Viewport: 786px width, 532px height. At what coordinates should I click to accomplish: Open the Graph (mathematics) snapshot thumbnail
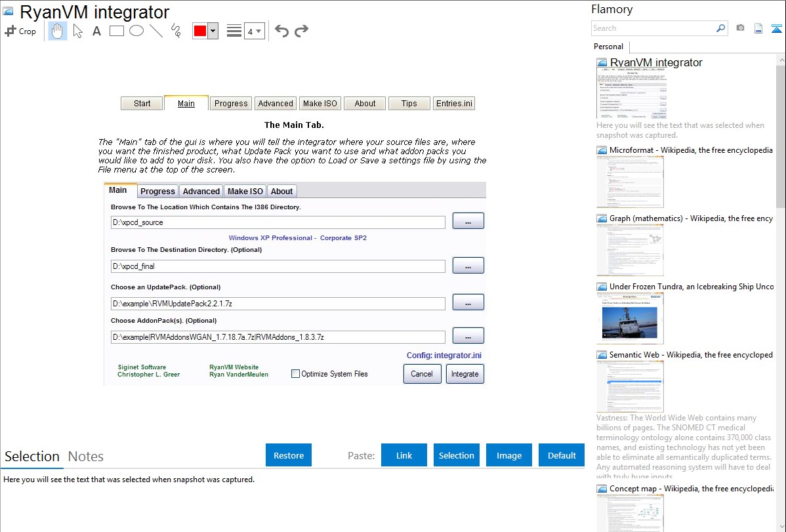630,250
